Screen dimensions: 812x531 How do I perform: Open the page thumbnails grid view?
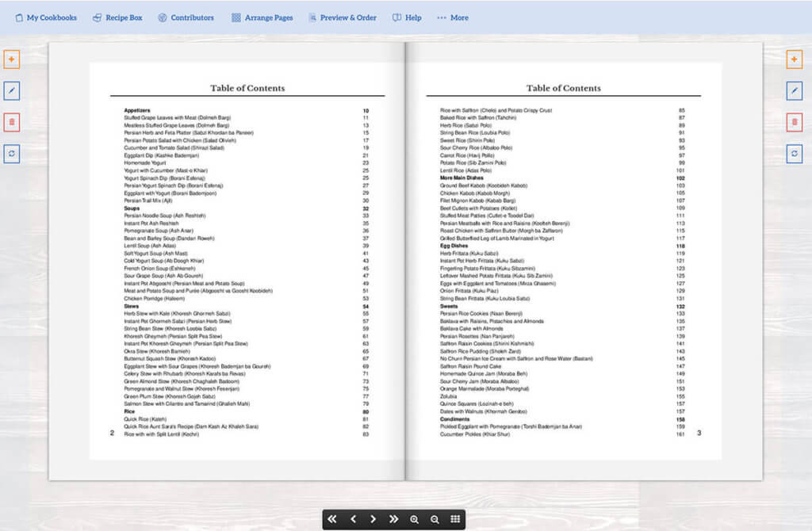click(x=455, y=519)
